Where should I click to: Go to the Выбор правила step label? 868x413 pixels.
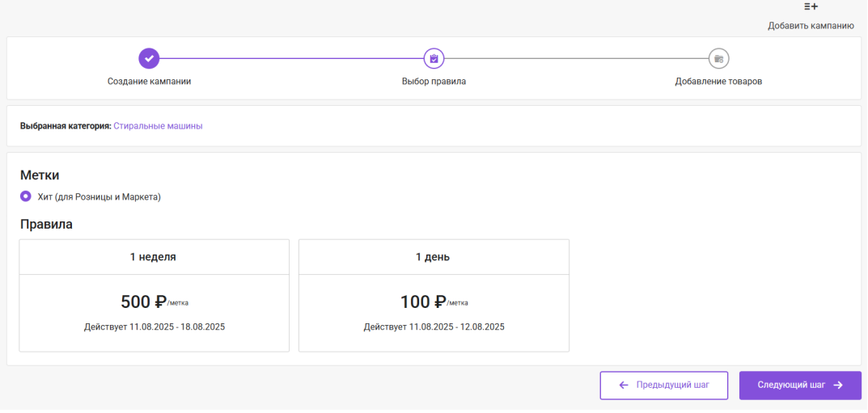click(434, 82)
